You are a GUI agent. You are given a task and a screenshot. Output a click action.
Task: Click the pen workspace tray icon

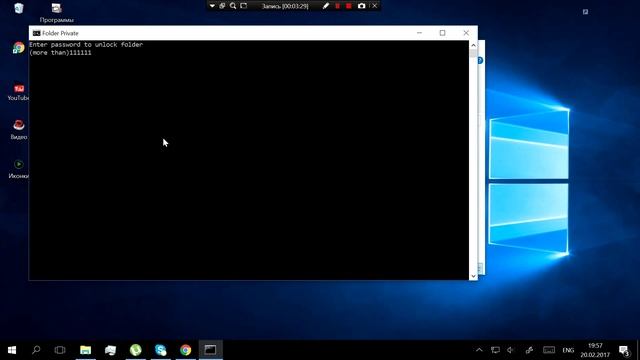[529, 350]
